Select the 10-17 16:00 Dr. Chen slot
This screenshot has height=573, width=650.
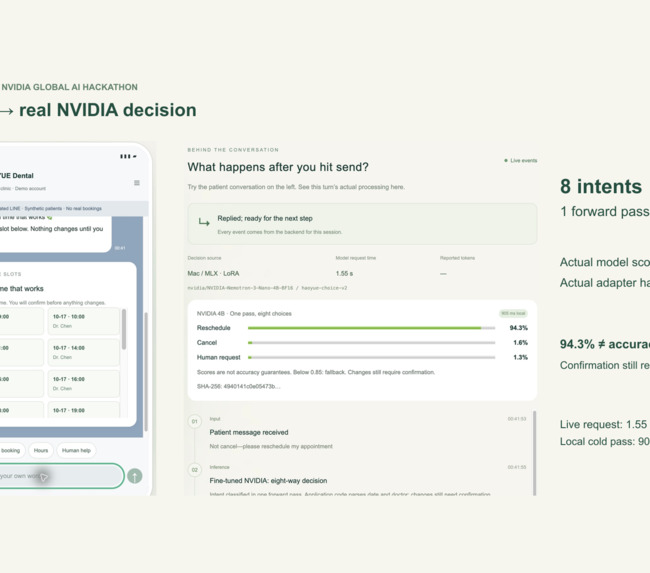[83, 384]
